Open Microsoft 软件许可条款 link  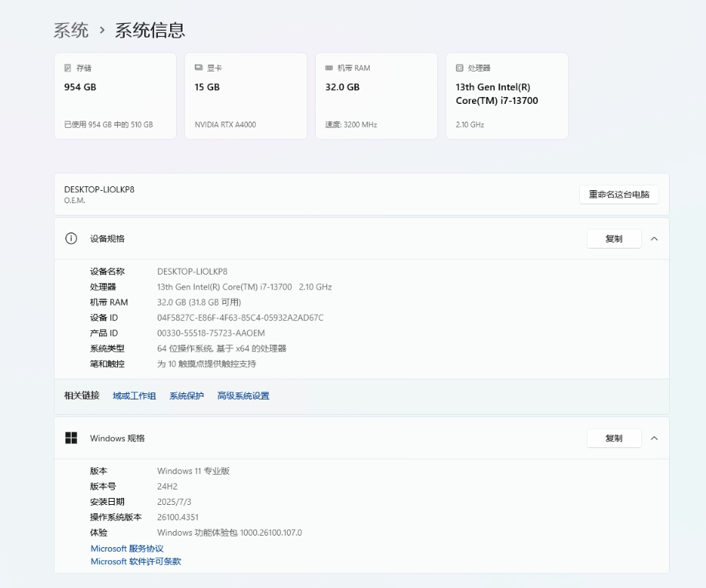coord(136,561)
